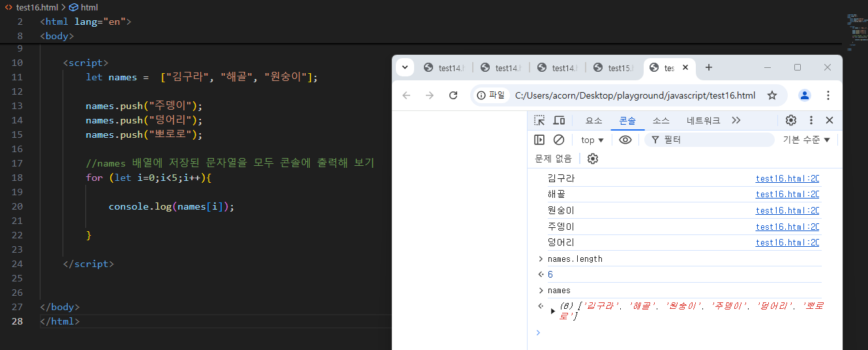Open the Chrome three-dot menu
868x350 pixels.
[x=828, y=95]
